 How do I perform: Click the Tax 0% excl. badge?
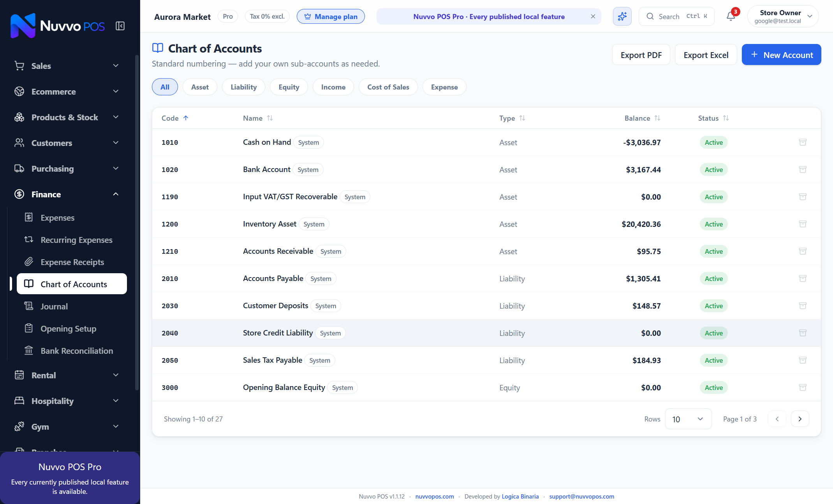pos(267,16)
